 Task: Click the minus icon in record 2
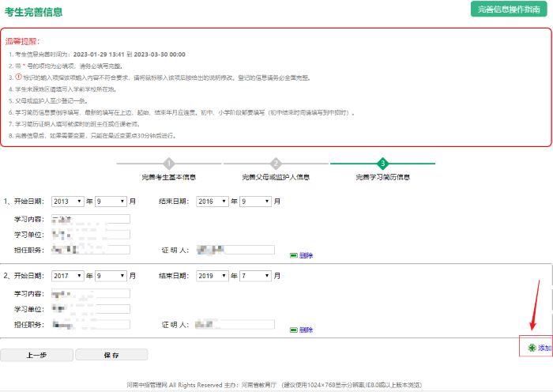293,330
